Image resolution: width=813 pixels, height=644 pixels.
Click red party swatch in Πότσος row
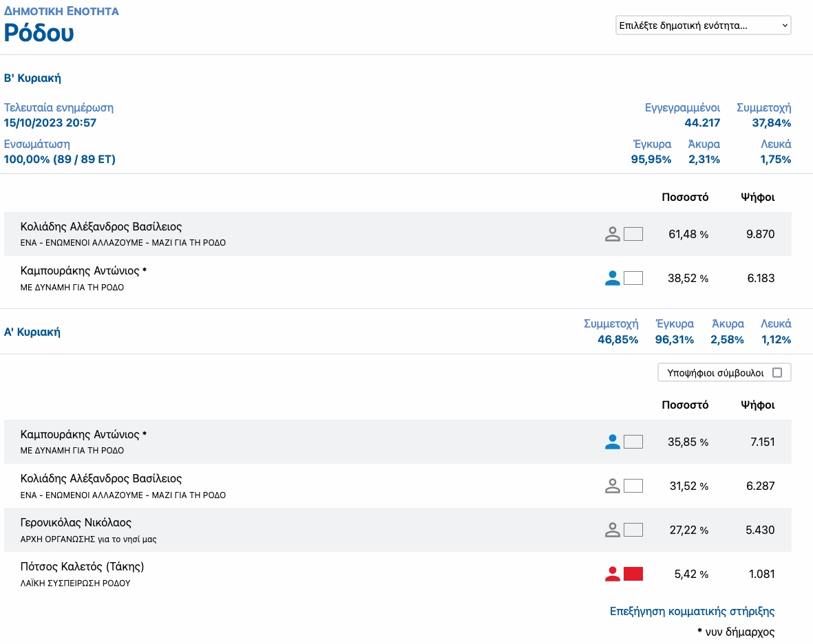pyautogui.click(x=633, y=574)
